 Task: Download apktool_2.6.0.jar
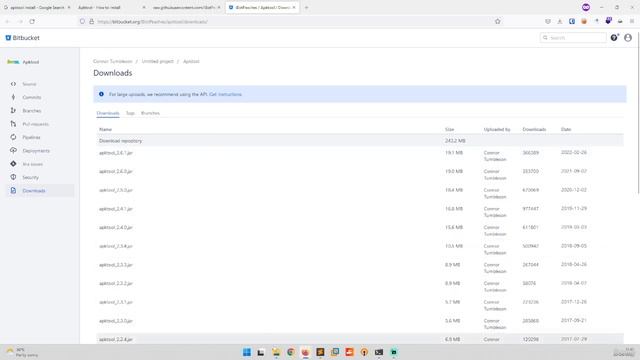coord(116,171)
